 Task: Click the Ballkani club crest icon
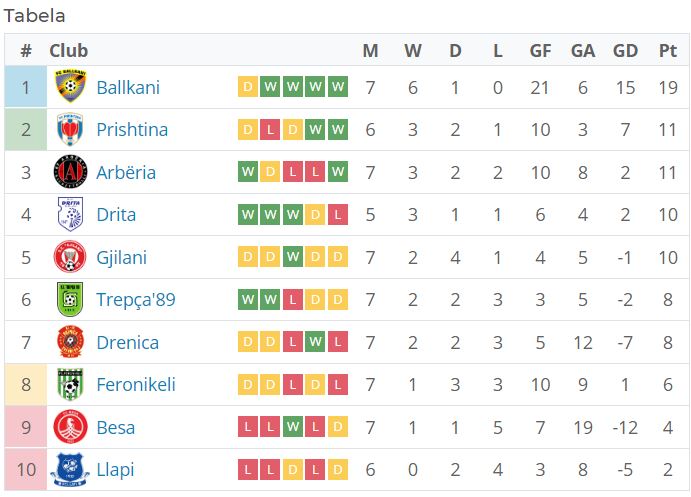[70, 86]
